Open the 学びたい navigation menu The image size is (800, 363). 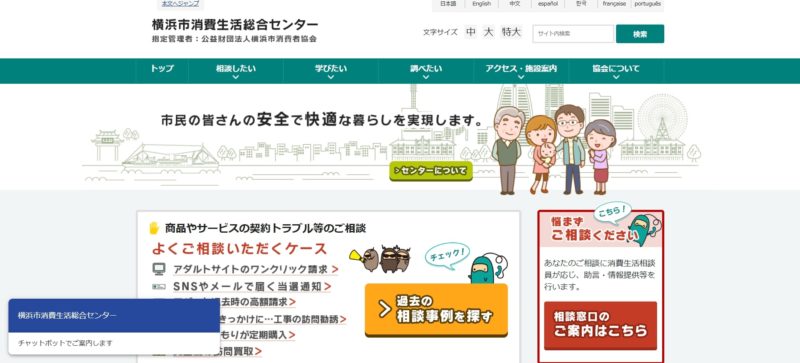point(331,69)
